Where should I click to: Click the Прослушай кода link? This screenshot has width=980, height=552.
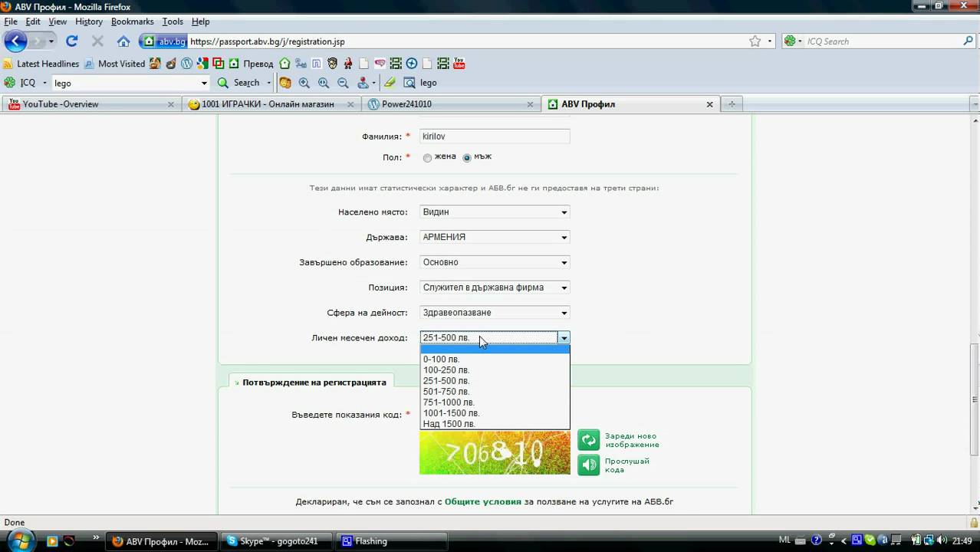[627, 465]
